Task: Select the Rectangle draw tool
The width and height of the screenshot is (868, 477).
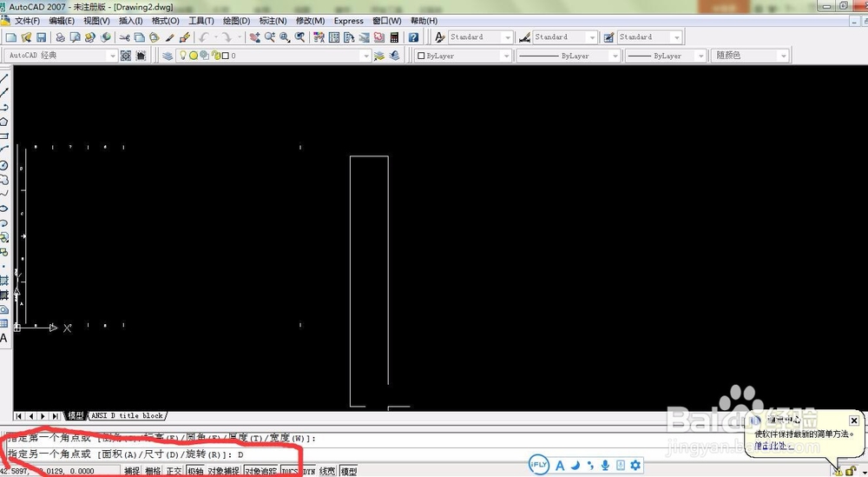Action: tap(3, 136)
